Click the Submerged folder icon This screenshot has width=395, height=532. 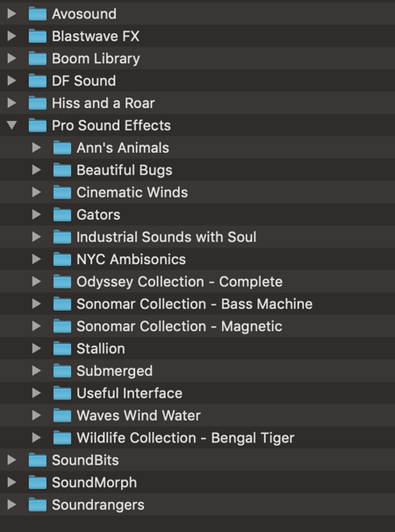[62, 370]
